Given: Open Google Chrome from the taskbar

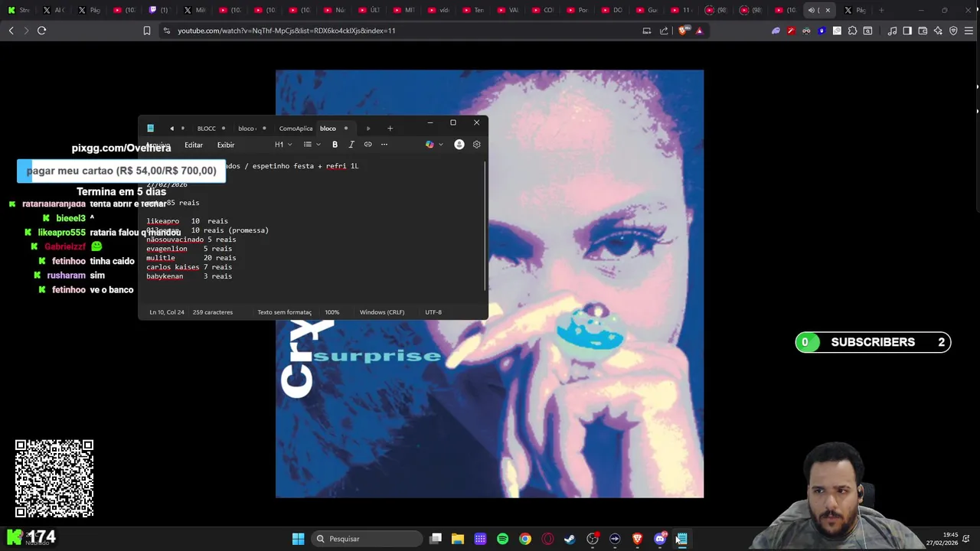Looking at the screenshot, I should pyautogui.click(x=525, y=539).
